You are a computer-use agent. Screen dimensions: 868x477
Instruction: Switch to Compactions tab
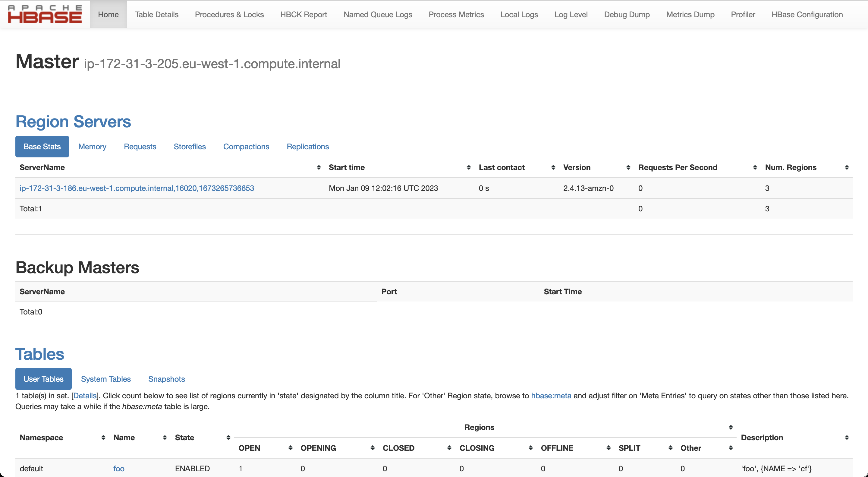[x=246, y=147]
